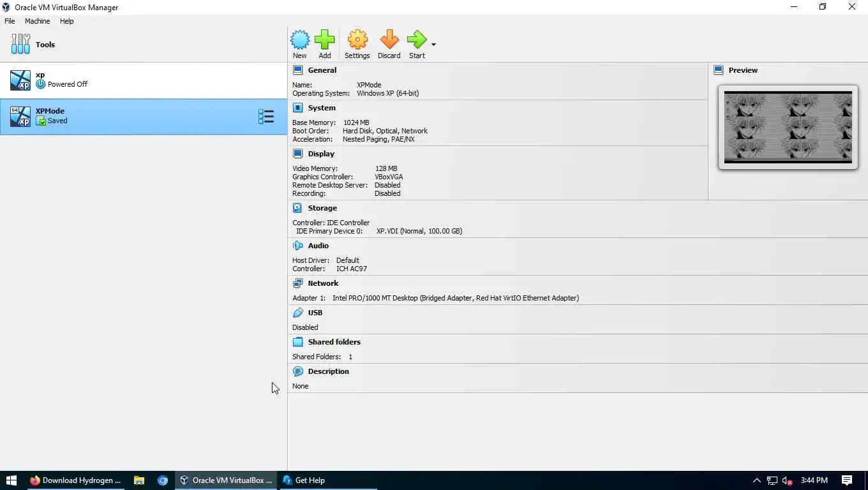Click the Oracle VM VirtualBox taskbar item

coord(227,480)
